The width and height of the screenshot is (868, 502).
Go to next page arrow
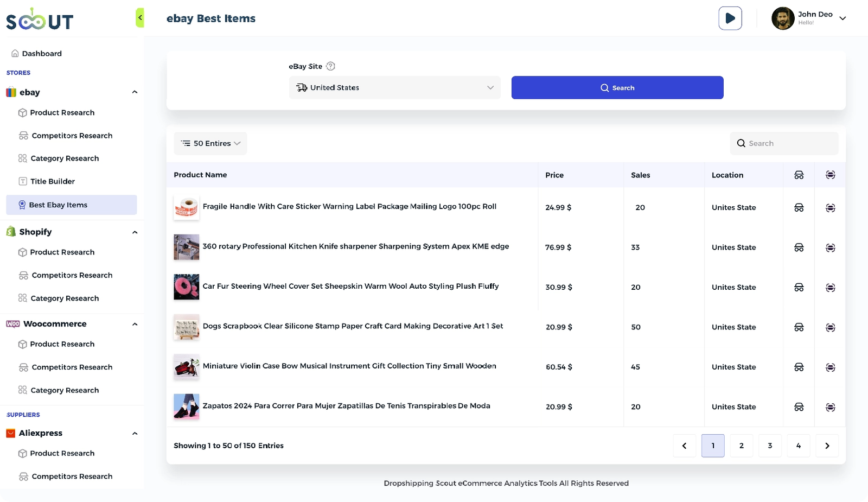point(827,446)
